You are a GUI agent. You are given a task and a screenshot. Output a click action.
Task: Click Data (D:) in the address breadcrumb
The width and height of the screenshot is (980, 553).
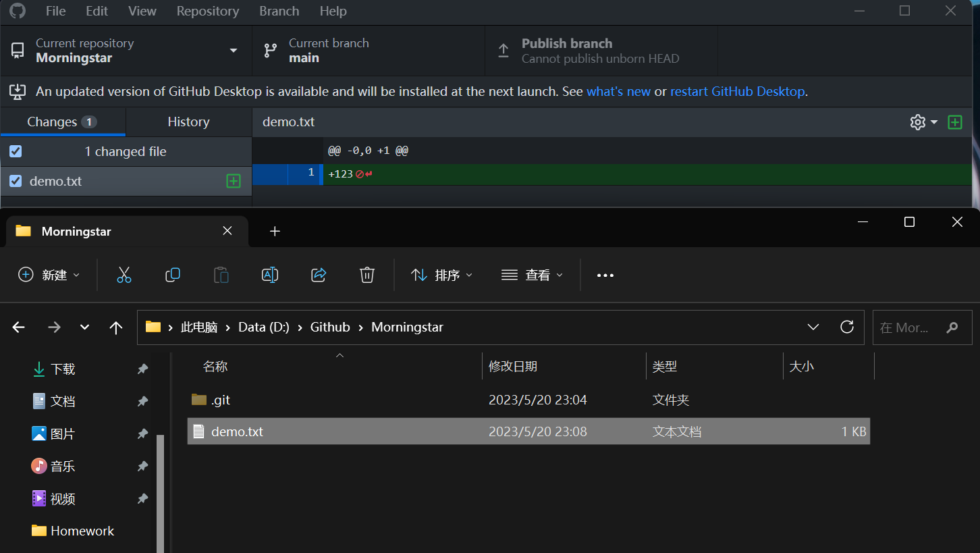[264, 327]
